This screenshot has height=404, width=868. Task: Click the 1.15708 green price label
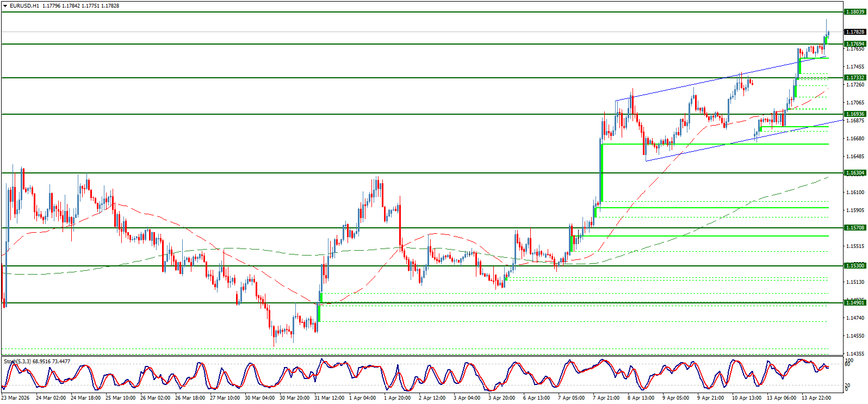point(854,228)
